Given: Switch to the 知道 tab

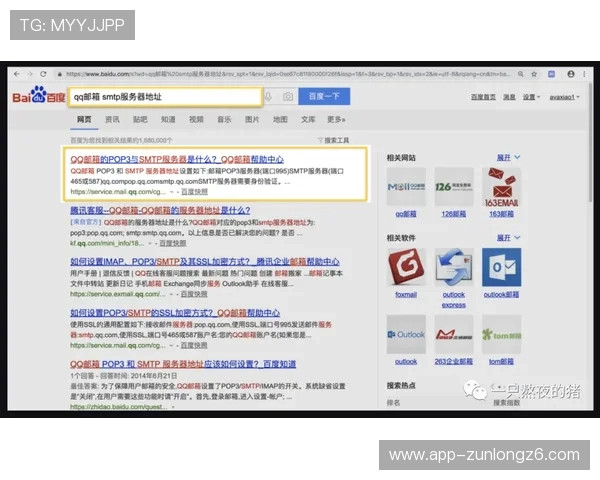Looking at the screenshot, I should 168,119.
